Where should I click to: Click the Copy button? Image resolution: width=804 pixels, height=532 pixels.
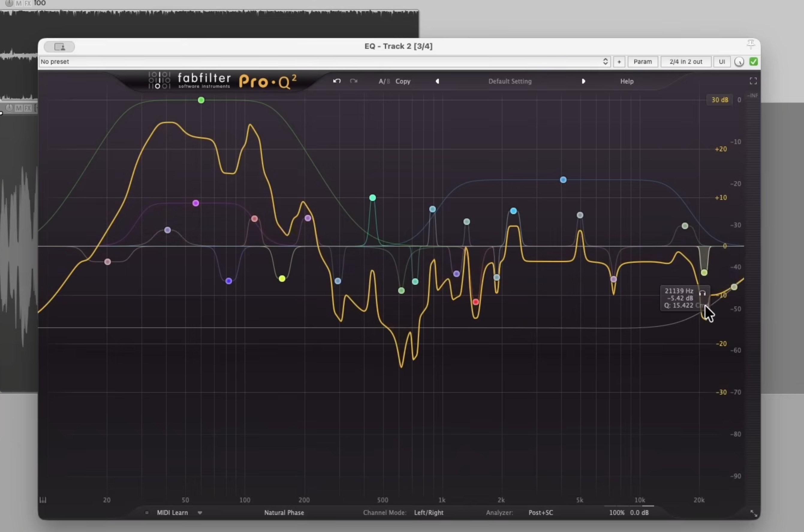click(403, 81)
